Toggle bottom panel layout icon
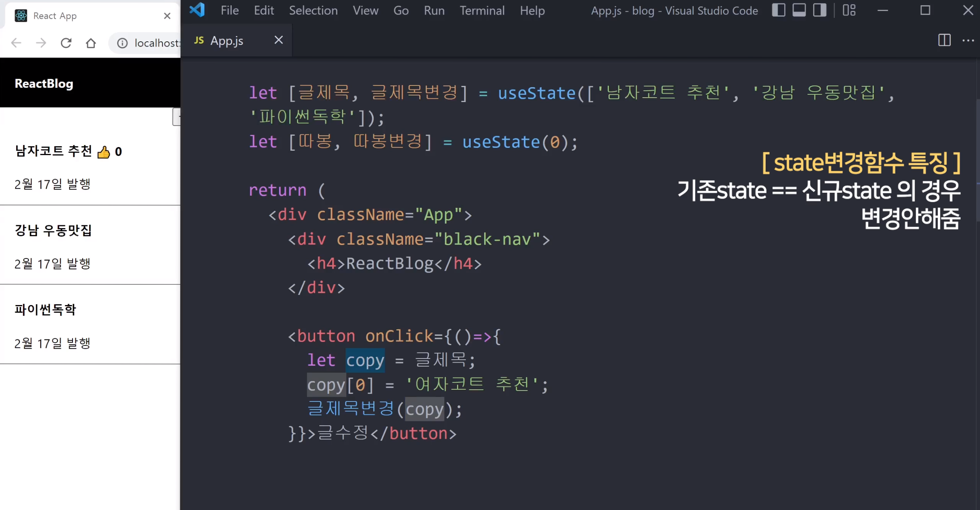This screenshot has width=980, height=510. [x=799, y=10]
